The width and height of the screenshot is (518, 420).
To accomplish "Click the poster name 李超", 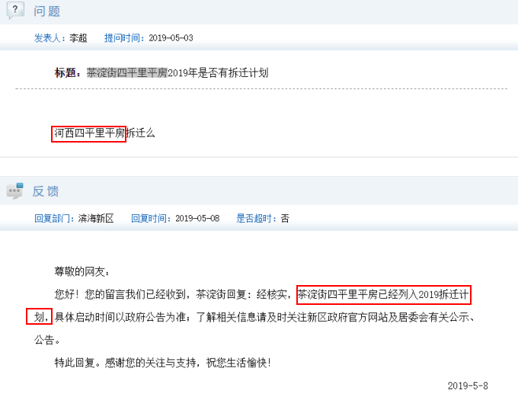I will pyautogui.click(x=78, y=38).
